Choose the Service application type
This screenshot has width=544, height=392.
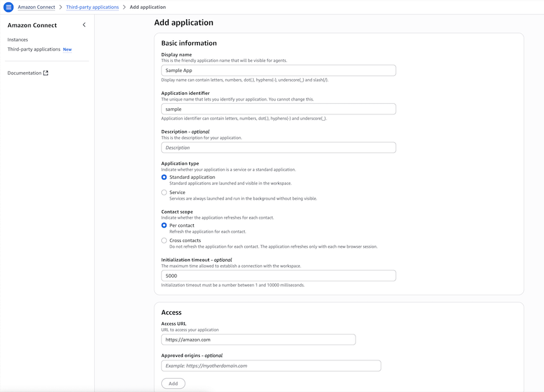click(x=164, y=192)
